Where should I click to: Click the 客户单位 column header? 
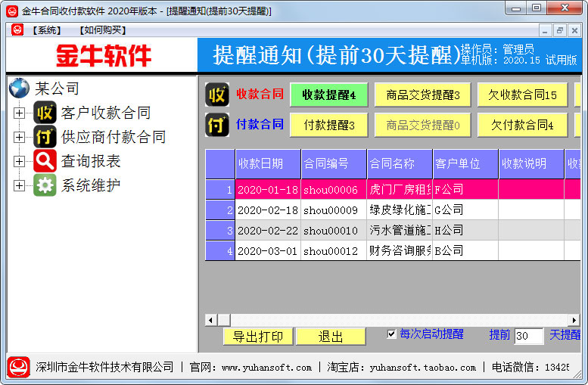pos(465,164)
